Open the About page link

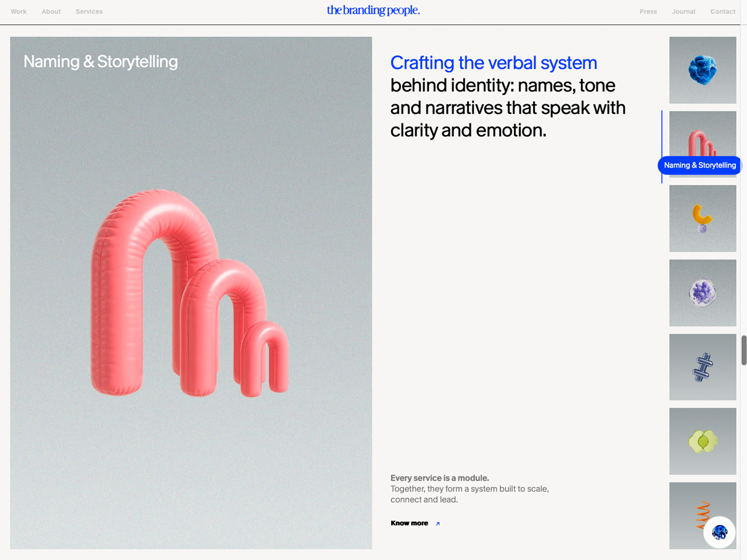click(51, 12)
